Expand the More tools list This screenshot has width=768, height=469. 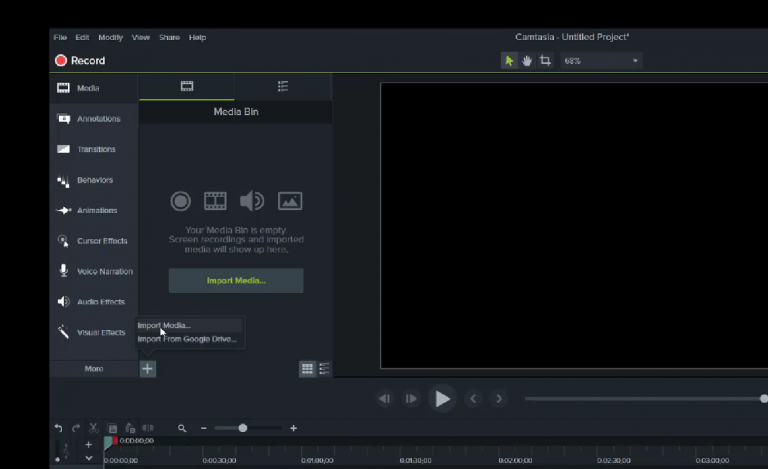pyautogui.click(x=94, y=369)
